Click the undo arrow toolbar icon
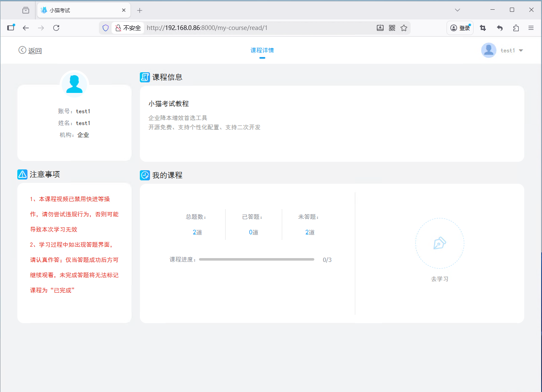Viewport: 542px width, 392px height. point(500,28)
